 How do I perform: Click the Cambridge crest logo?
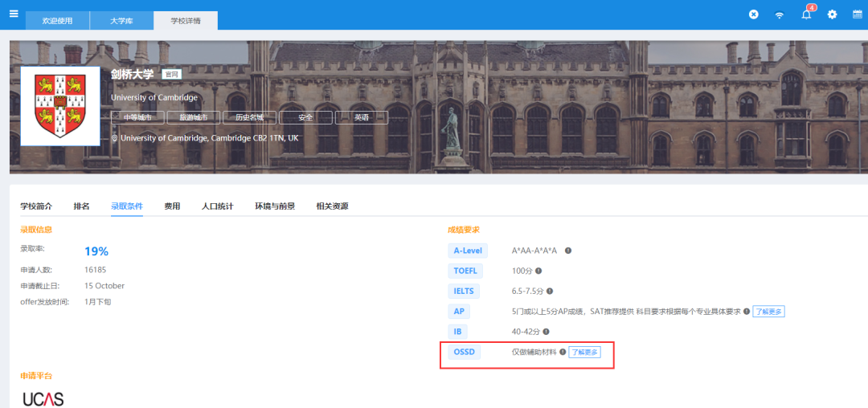tap(60, 106)
